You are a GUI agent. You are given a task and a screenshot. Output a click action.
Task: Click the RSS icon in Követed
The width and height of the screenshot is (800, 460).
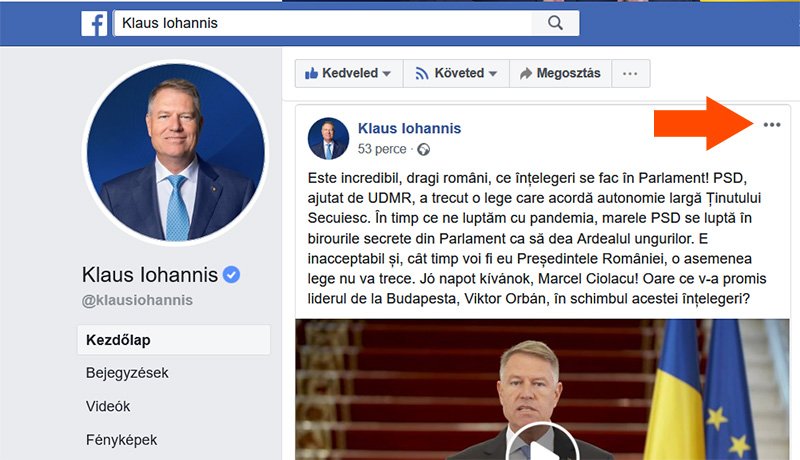(421, 73)
